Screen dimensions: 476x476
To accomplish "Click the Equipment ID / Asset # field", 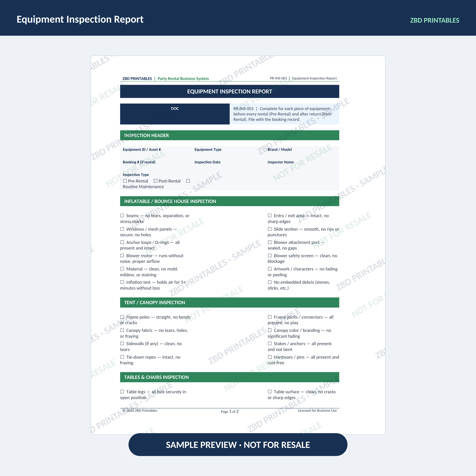I will click(x=156, y=153).
